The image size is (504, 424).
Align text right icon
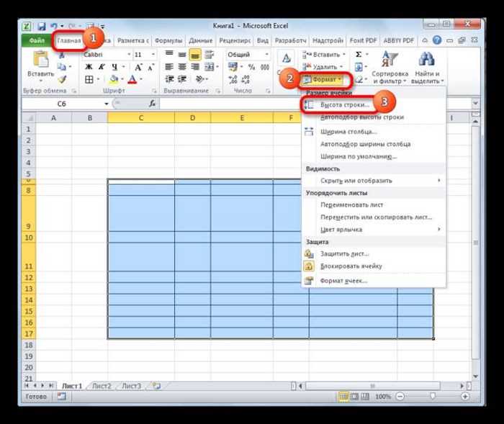(x=195, y=67)
